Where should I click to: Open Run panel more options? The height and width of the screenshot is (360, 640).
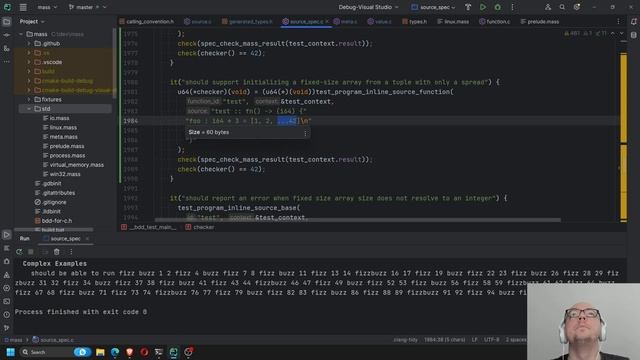[71, 252]
